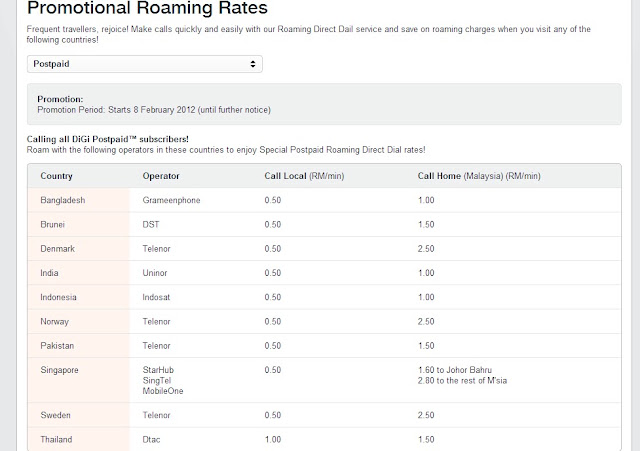Viewport: 640px width, 451px height.
Task: Click the MobileOne operator text
Action: point(163,391)
